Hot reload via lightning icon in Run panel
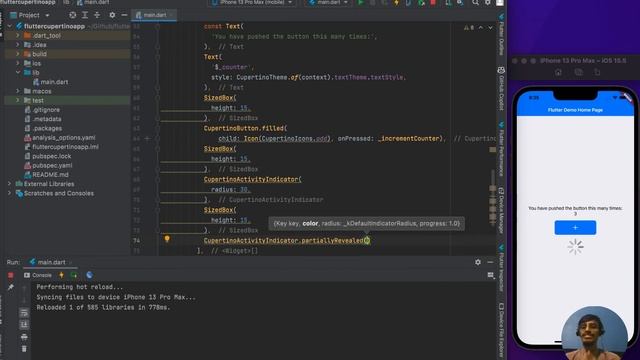 tap(61, 275)
